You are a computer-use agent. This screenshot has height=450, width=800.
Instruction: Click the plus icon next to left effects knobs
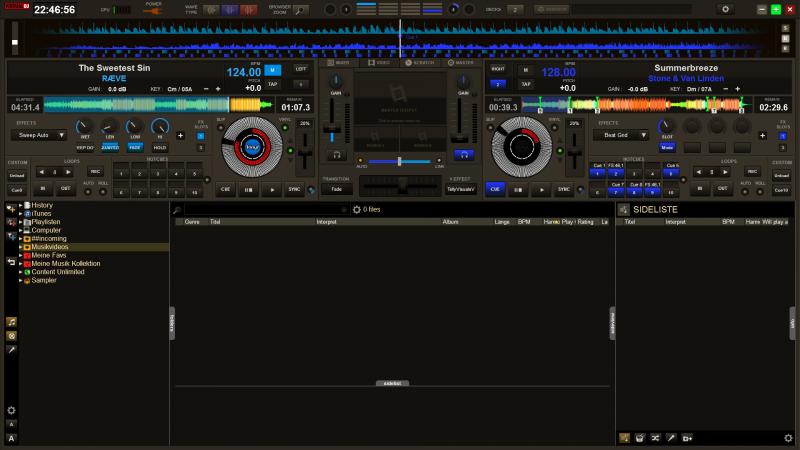(180, 134)
